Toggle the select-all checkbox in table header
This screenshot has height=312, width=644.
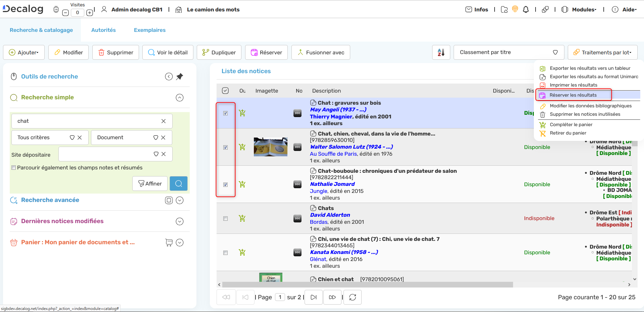225,91
